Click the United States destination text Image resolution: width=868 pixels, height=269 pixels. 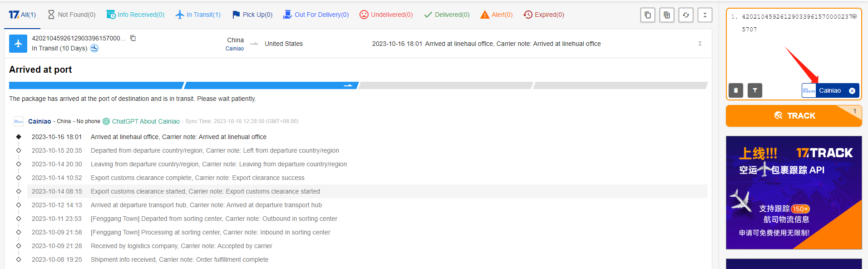pos(284,44)
